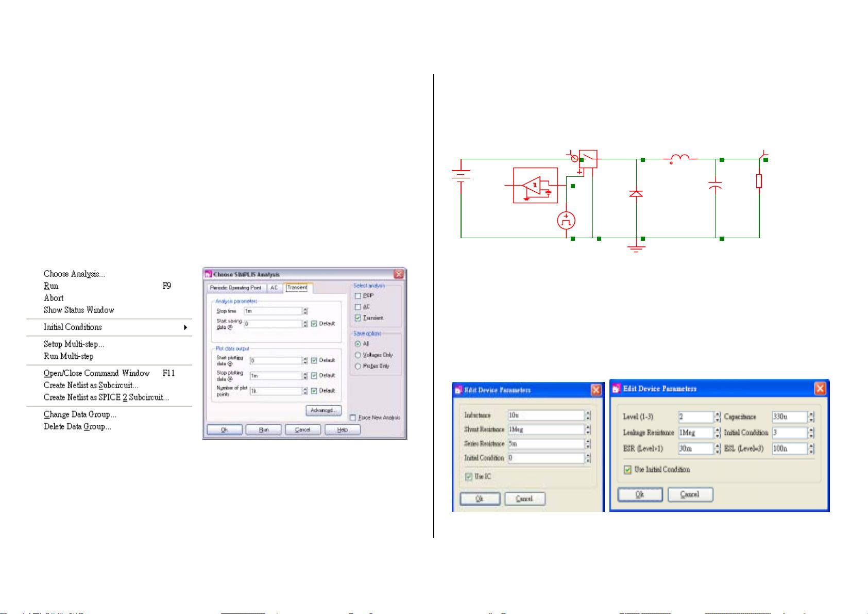
Task: Click the battery voltage source symbol
Action: pyautogui.click(x=461, y=175)
